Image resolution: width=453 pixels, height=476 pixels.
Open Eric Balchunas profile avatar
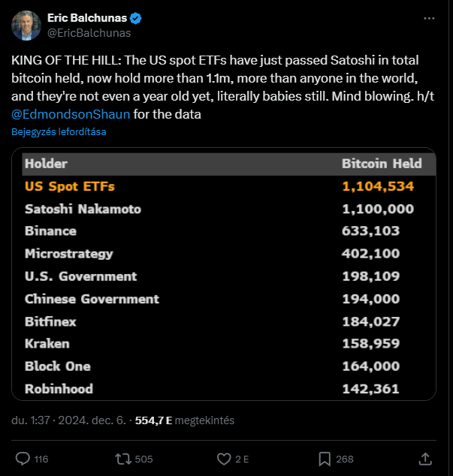[26, 26]
